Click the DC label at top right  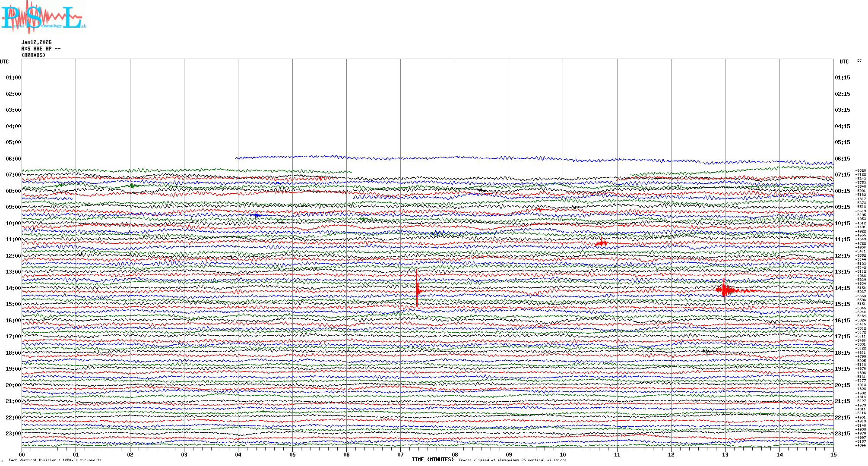coord(859,61)
